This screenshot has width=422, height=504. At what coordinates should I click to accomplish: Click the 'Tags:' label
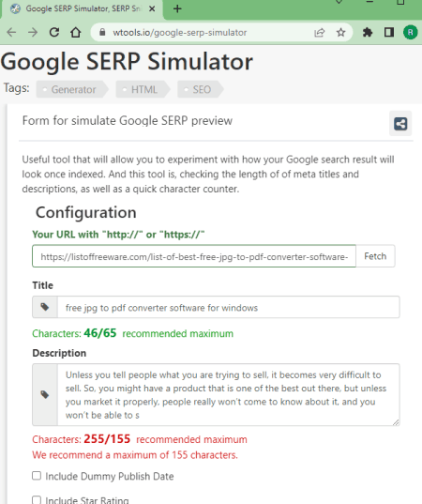(x=16, y=87)
